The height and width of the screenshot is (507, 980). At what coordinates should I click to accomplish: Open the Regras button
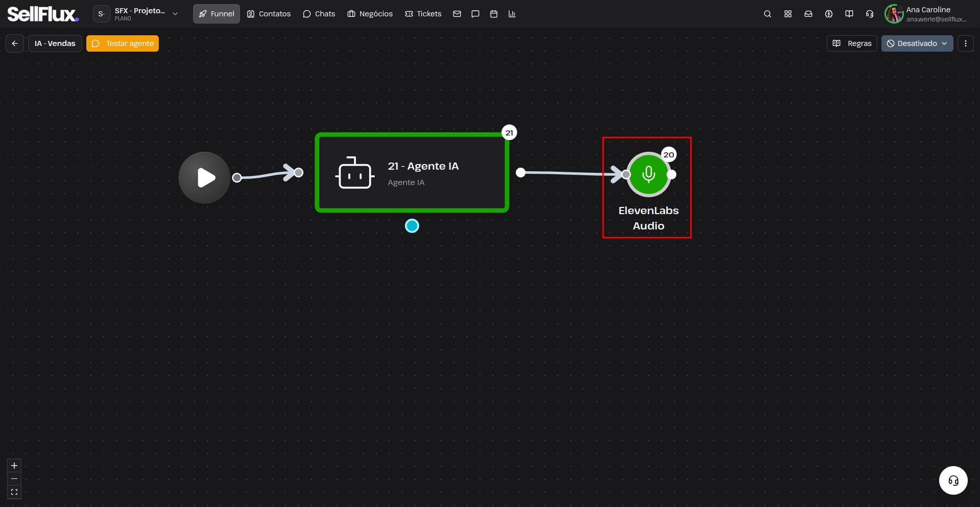pos(852,43)
